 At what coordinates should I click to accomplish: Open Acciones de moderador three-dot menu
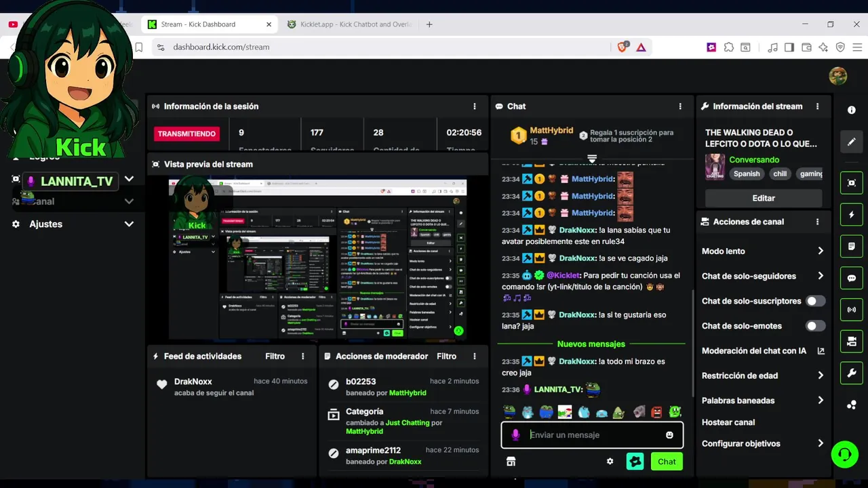click(475, 357)
